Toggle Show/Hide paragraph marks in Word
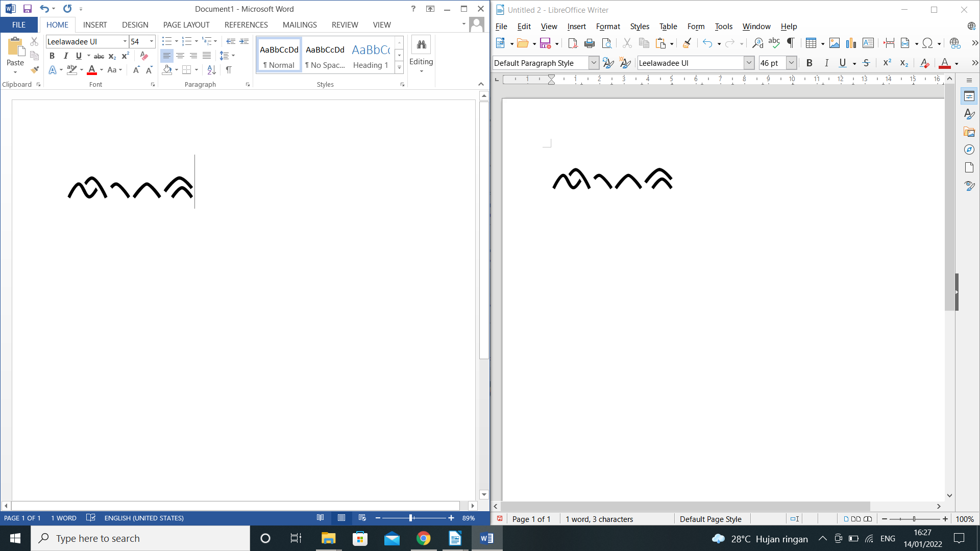Screen dimensions: 980x551 point(229,70)
